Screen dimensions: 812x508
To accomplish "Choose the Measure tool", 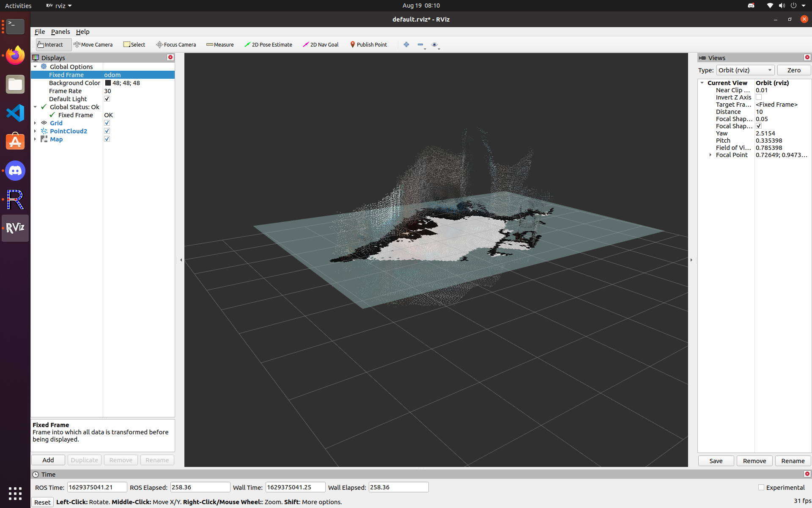I will click(220, 44).
